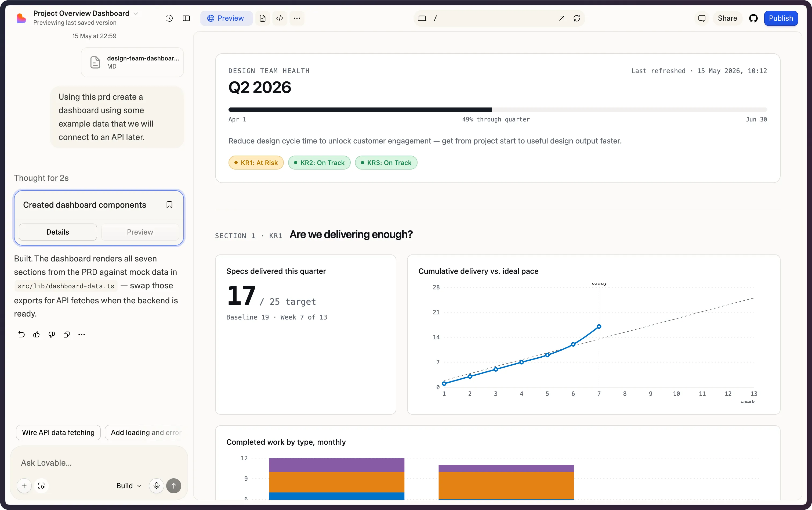This screenshot has height=510, width=812.
Task: Click the Last refreshed timestamp text
Action: tap(699, 71)
